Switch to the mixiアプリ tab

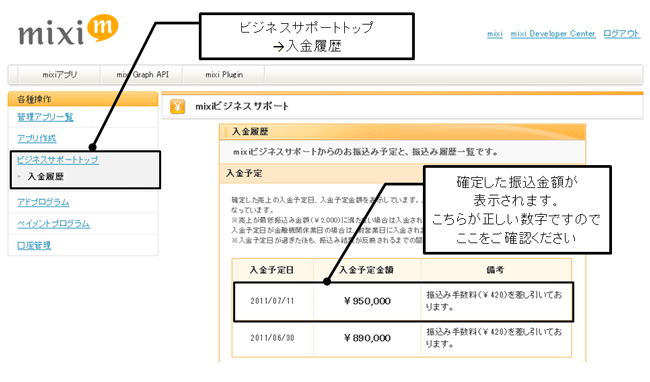click(60, 75)
